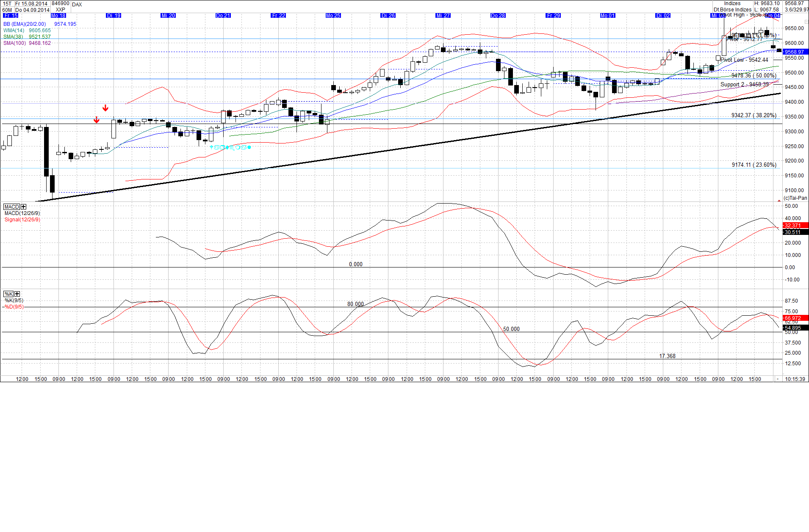809x532 pixels.
Task: Click the black 54.895 %K value tag
Action: (795, 328)
